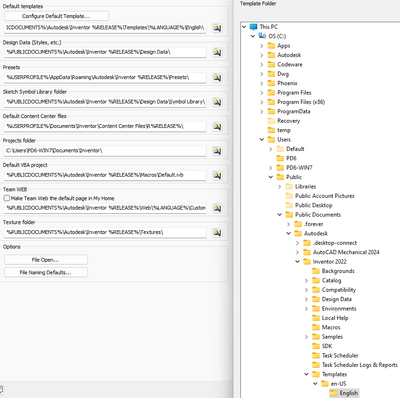
Task: Browse for Default templates folder icon
Action: pos(217,28)
